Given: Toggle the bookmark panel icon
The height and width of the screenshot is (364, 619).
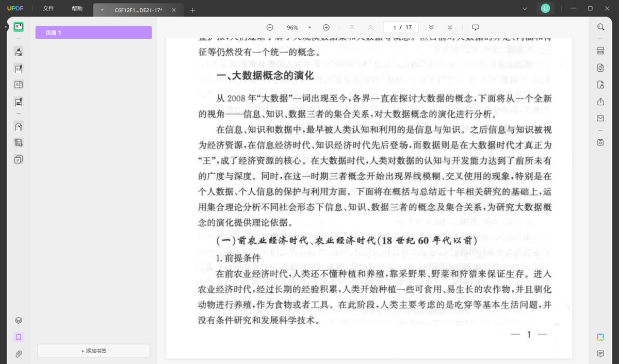Looking at the screenshot, I should [19, 337].
